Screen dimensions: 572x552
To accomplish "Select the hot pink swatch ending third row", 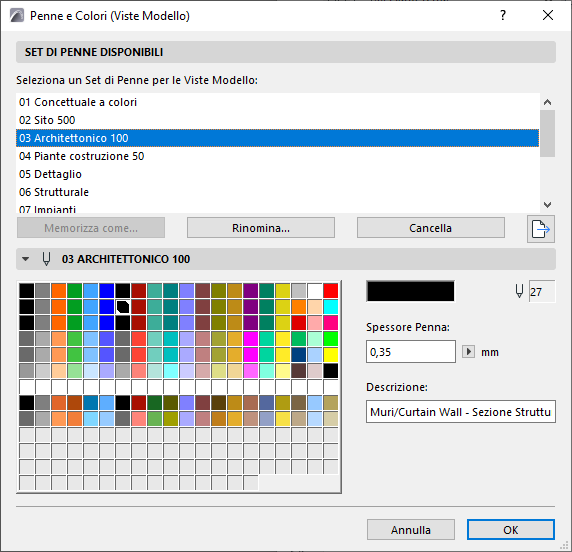I will pyautogui.click(x=331, y=323).
